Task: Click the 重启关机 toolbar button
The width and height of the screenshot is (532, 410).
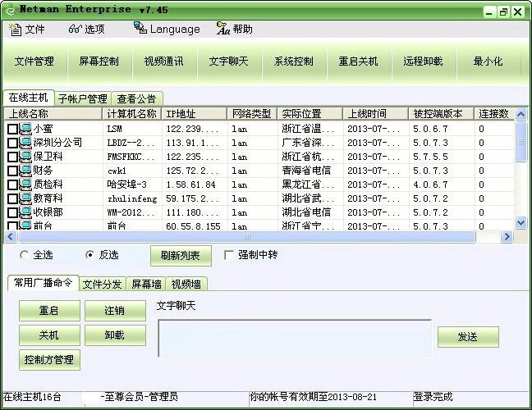Action: 358,61
